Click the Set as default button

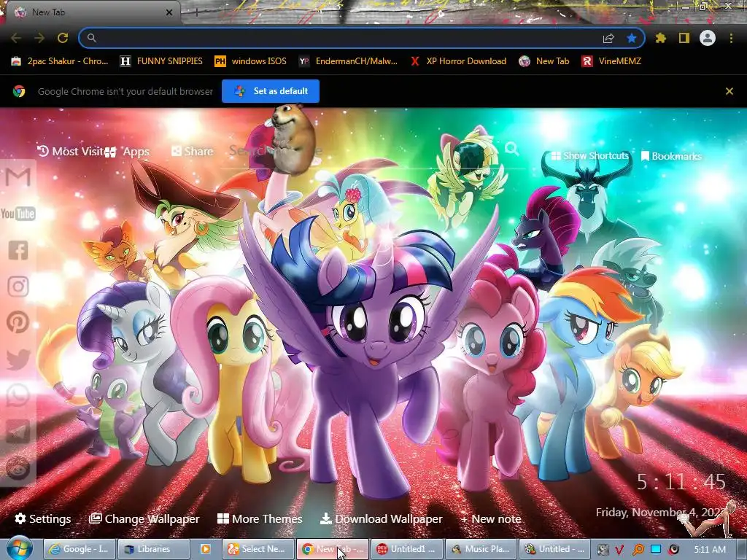[x=271, y=91]
